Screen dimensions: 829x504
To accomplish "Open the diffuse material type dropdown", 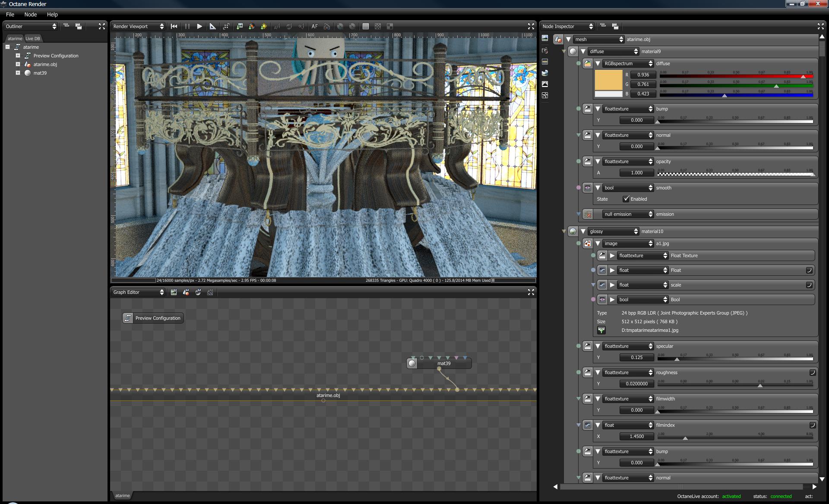I will click(x=614, y=51).
